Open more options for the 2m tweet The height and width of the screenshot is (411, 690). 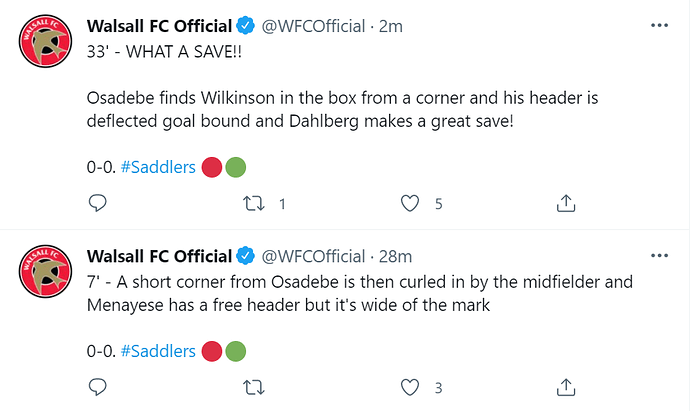659,26
